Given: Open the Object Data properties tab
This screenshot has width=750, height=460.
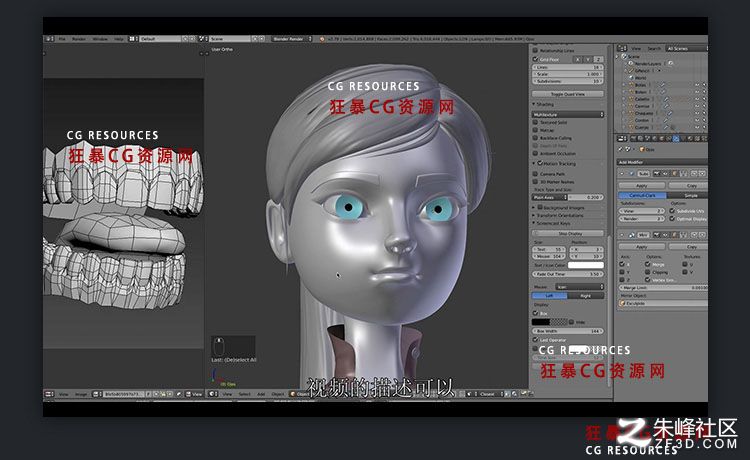Looking at the screenshot, I should coord(683,138).
